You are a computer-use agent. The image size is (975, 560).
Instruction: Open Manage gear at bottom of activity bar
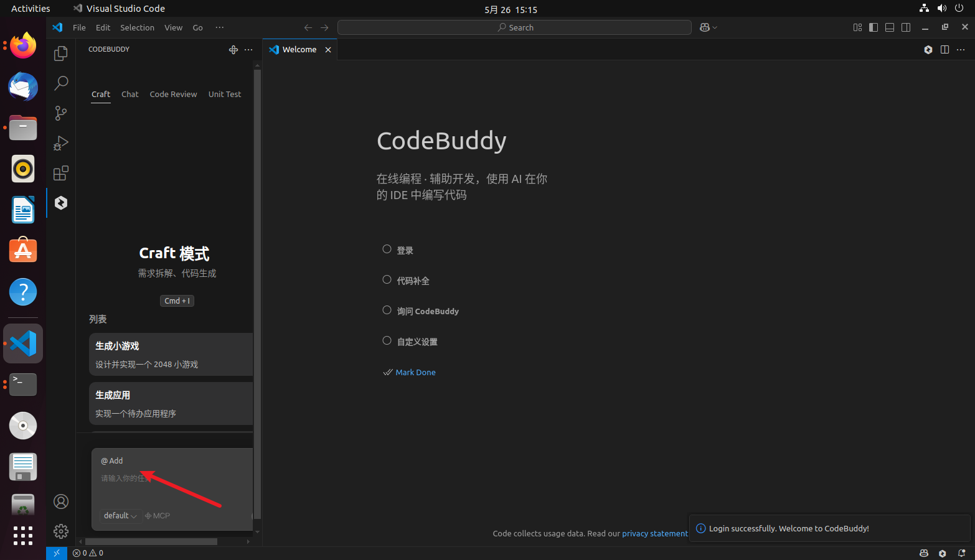pos(61,531)
